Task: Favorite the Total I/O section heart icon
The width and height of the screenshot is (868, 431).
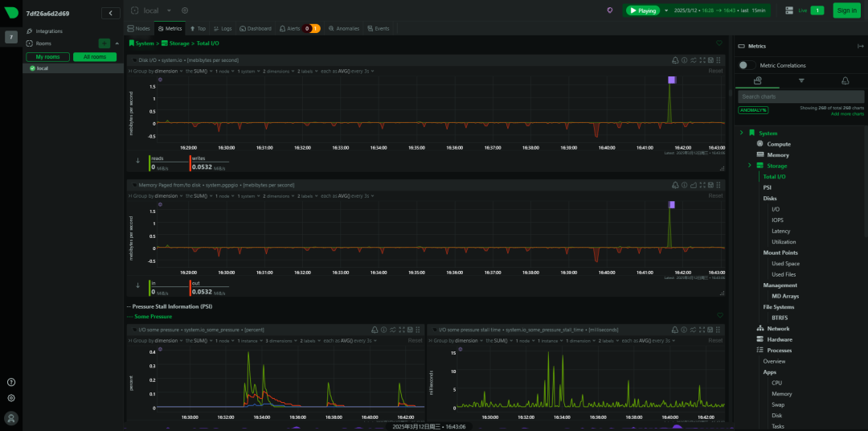Action: [x=719, y=43]
